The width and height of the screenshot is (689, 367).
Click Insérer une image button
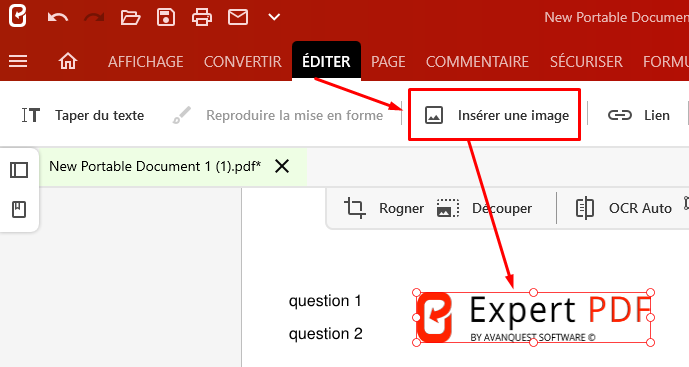click(494, 115)
